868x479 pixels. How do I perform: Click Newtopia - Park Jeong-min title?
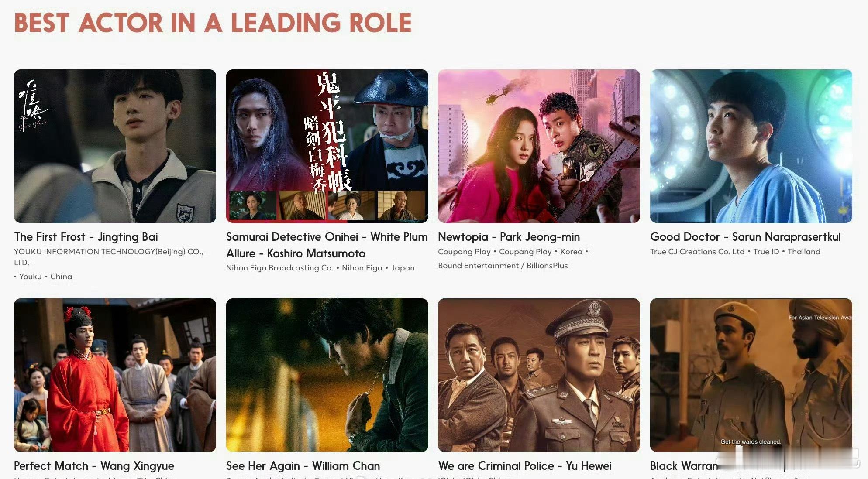pos(509,237)
